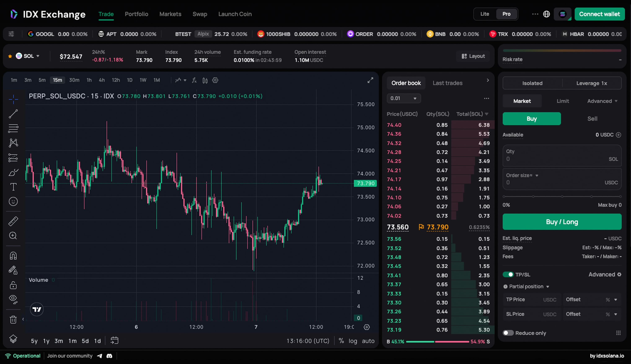
Task: Click the trash remove drawings icon
Action: tap(13, 319)
